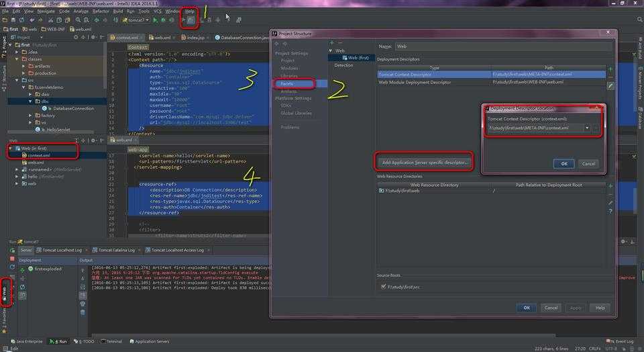Click the Project Structure toolbar icon
The width and height of the screenshot is (644, 352).
[191, 19]
